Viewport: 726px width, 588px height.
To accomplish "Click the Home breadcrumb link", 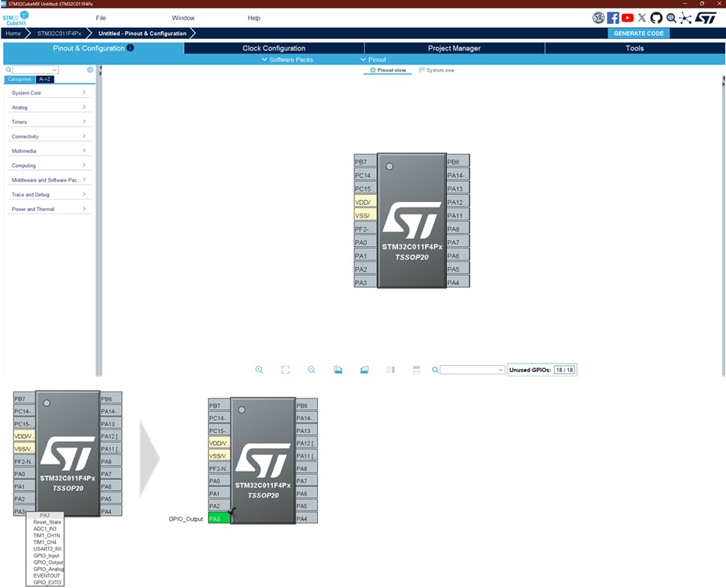I will [x=13, y=33].
